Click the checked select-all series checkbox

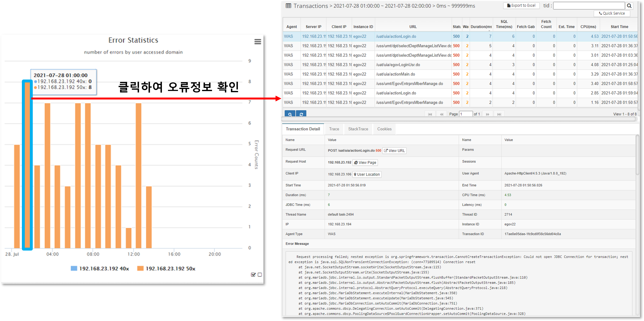253,274
